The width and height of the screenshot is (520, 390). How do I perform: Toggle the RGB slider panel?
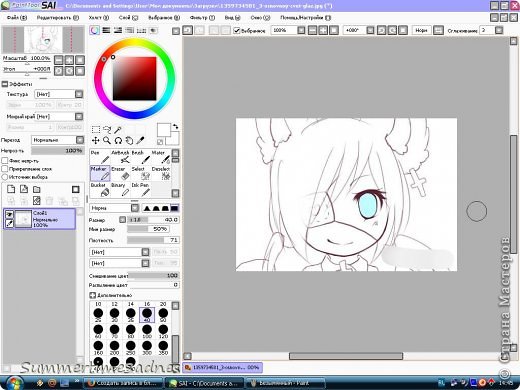click(x=106, y=30)
